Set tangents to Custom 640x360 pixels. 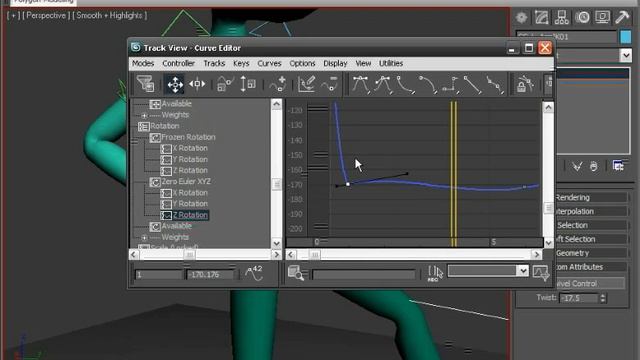(383, 84)
